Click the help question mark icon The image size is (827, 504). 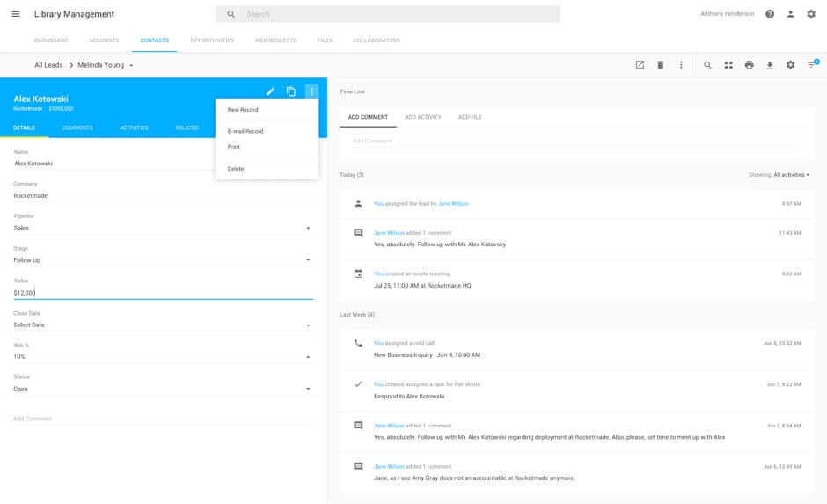[x=770, y=14]
